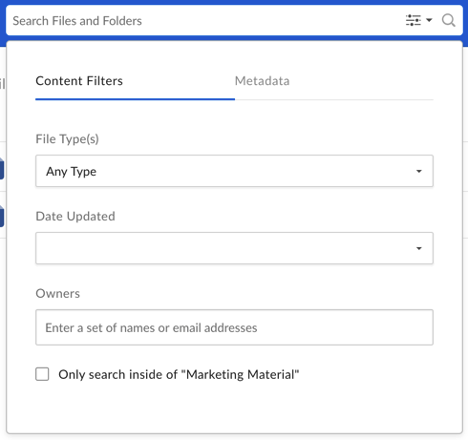Click the Owners field label
Image resolution: width=468 pixels, height=440 pixels.
pos(58,293)
